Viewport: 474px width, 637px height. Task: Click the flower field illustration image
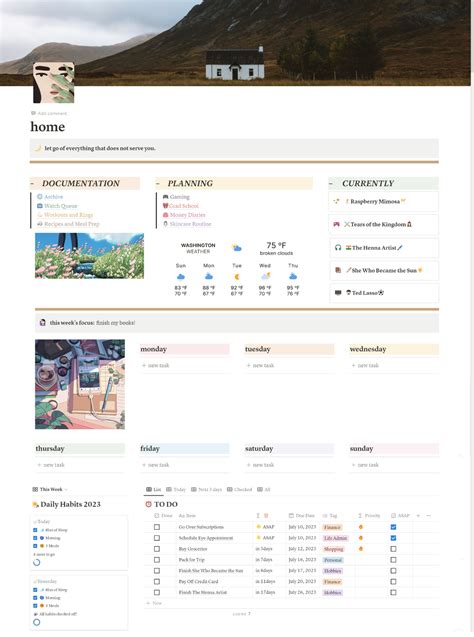[89, 256]
